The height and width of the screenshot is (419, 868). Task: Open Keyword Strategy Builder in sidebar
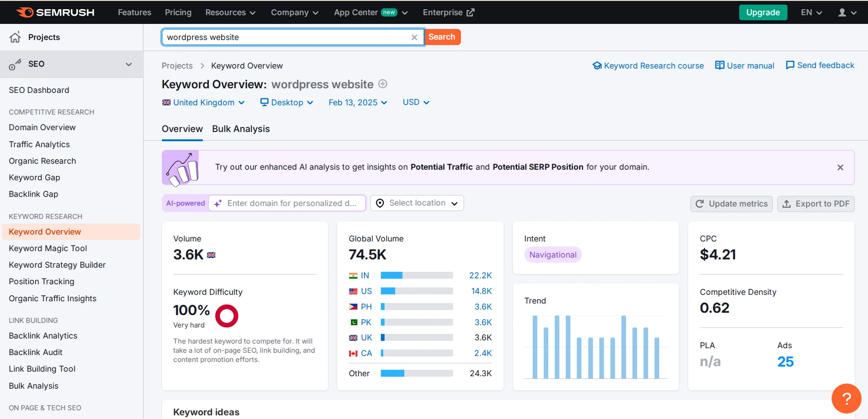(57, 265)
